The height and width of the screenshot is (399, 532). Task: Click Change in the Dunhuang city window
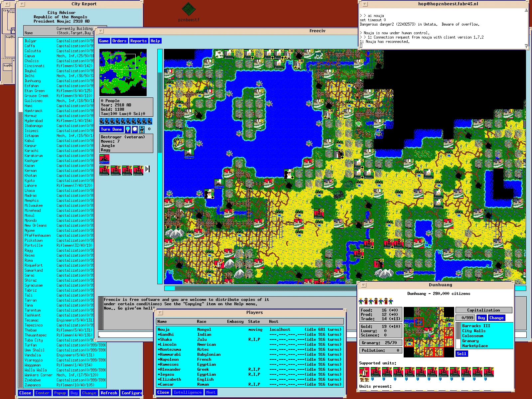496,318
